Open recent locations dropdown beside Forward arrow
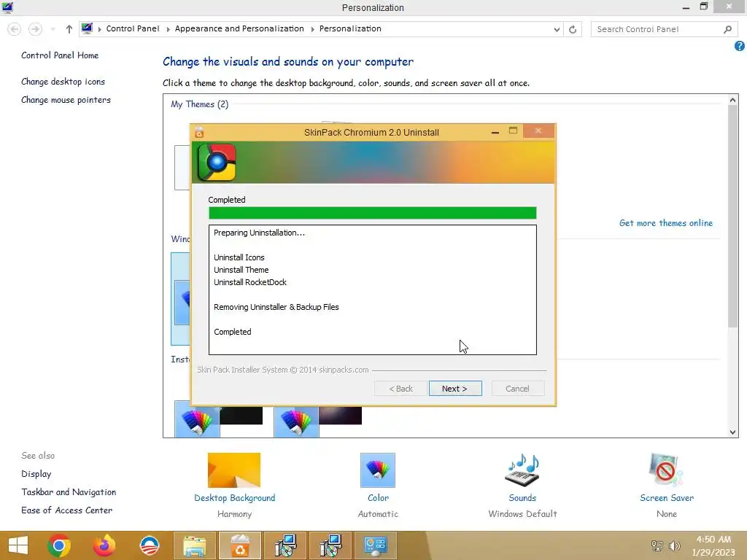The width and height of the screenshot is (747, 560). tap(53, 29)
